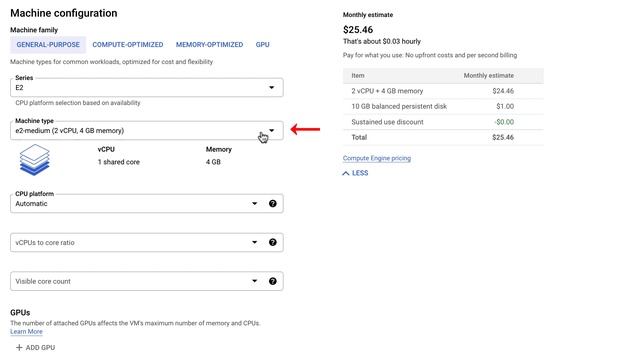
Task: Click the 'Item' column header
Action: coord(358,76)
